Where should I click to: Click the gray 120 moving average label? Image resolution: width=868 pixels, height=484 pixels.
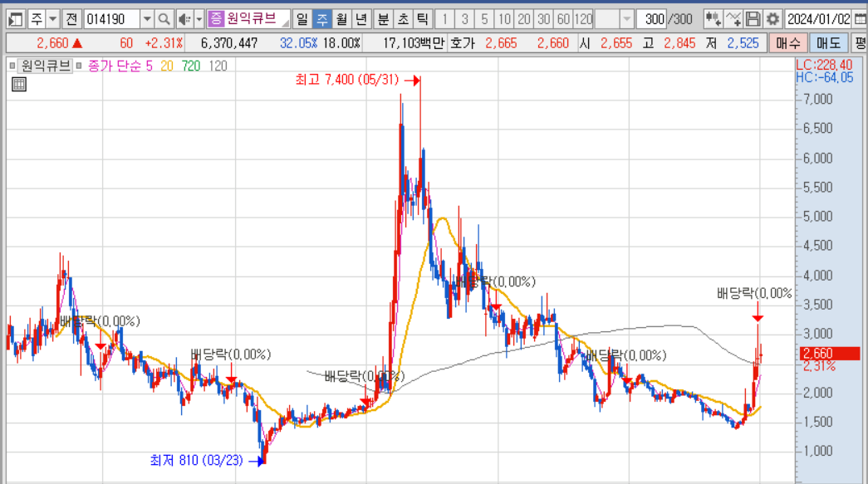click(218, 66)
